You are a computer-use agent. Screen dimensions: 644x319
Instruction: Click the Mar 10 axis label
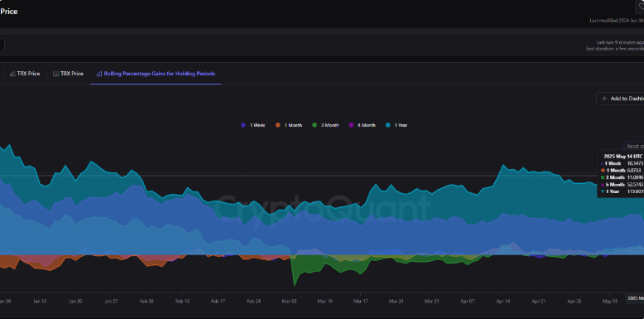click(x=324, y=302)
